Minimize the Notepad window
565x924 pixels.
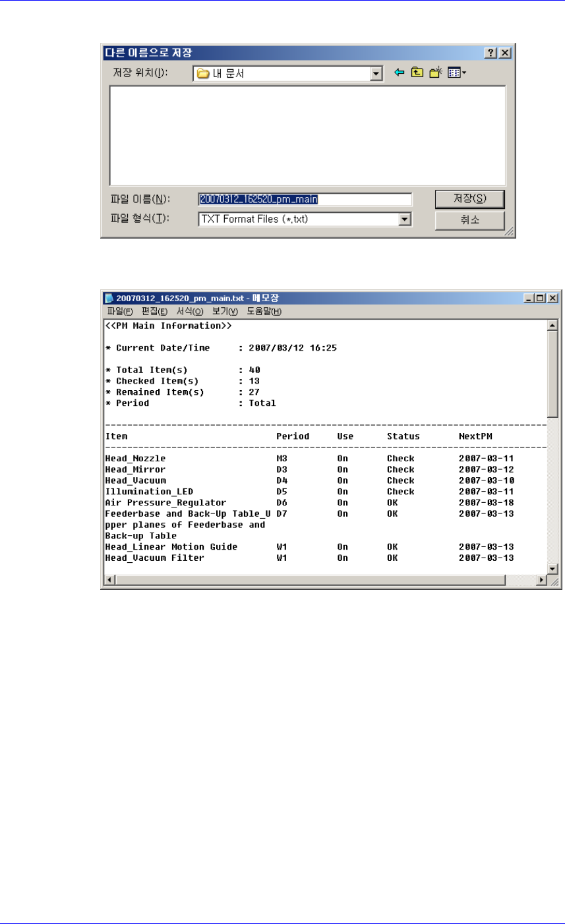[531, 298]
